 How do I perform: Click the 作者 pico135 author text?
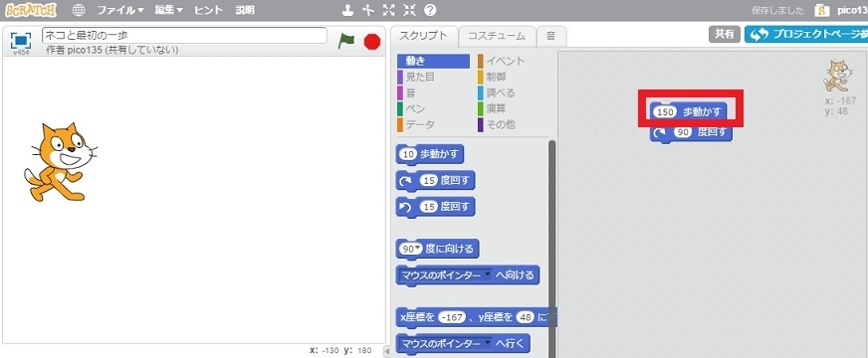[x=111, y=50]
